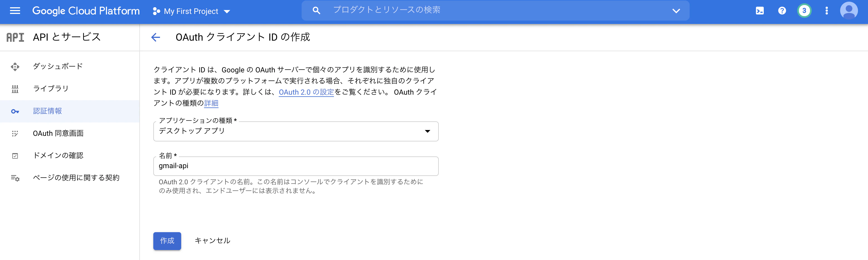Select 認証情報 in the sidebar
Screen dimensions: 868x260
pyautogui.click(x=70, y=111)
